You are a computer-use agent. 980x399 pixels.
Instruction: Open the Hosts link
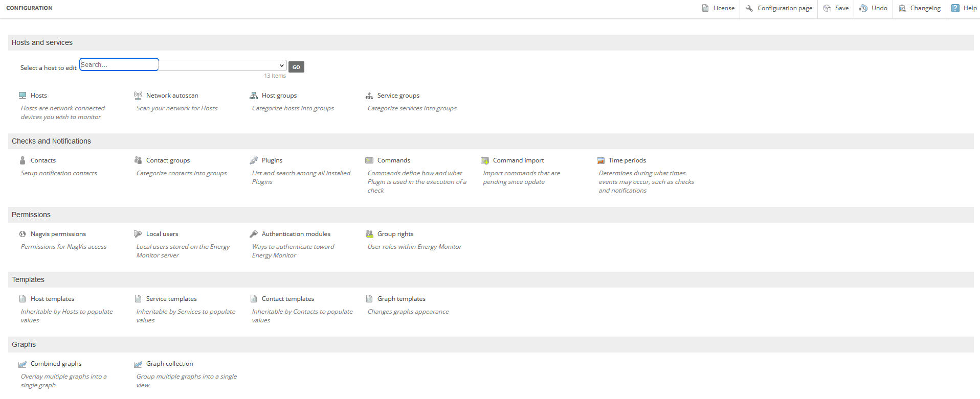(39, 96)
